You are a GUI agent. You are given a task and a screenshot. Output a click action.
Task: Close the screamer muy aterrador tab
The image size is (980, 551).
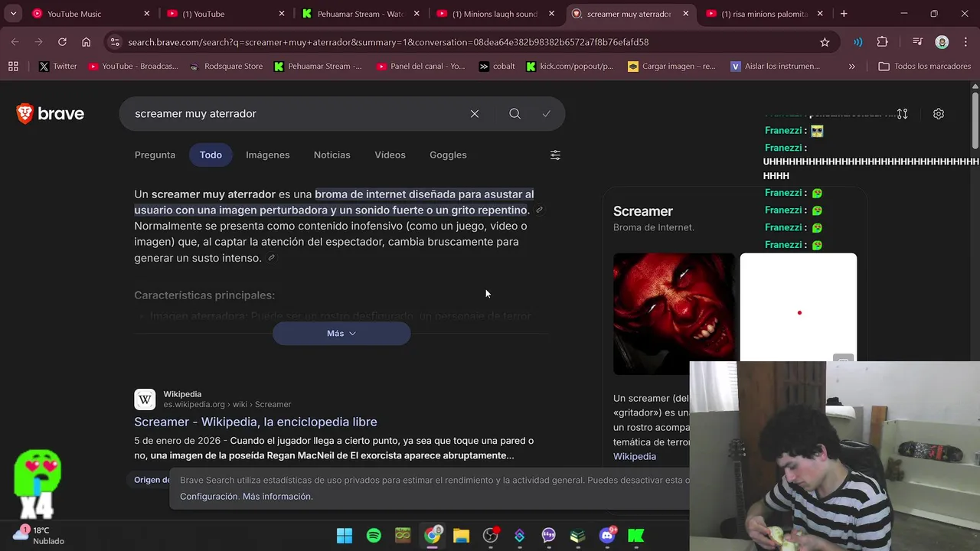point(686,14)
